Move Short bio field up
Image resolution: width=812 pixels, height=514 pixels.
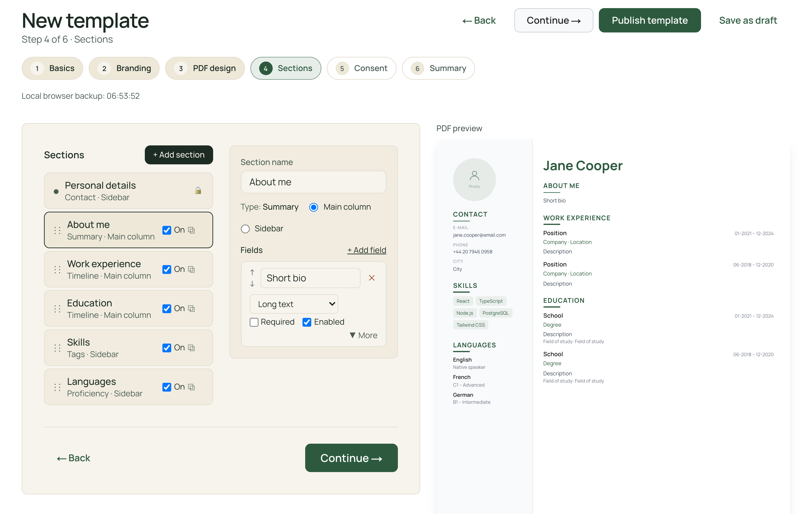click(x=252, y=272)
